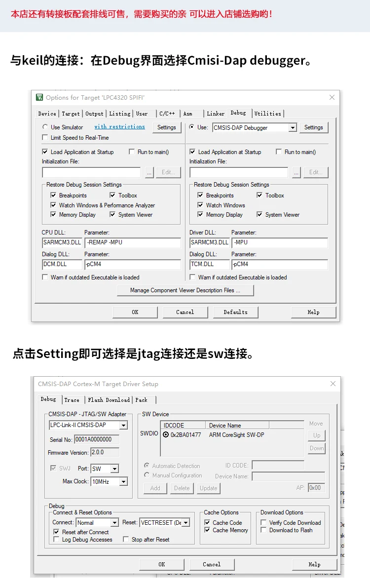Expand the Reset VECTRESET dropdown

tap(185, 523)
